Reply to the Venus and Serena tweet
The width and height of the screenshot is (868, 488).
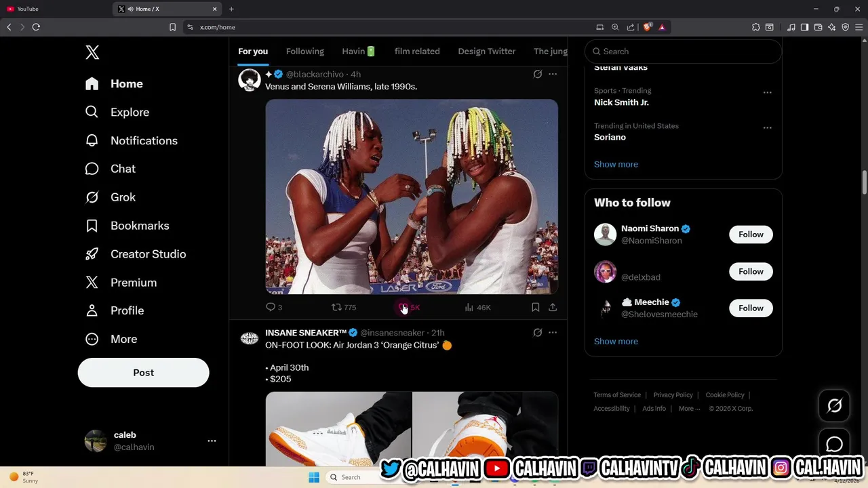274,307
